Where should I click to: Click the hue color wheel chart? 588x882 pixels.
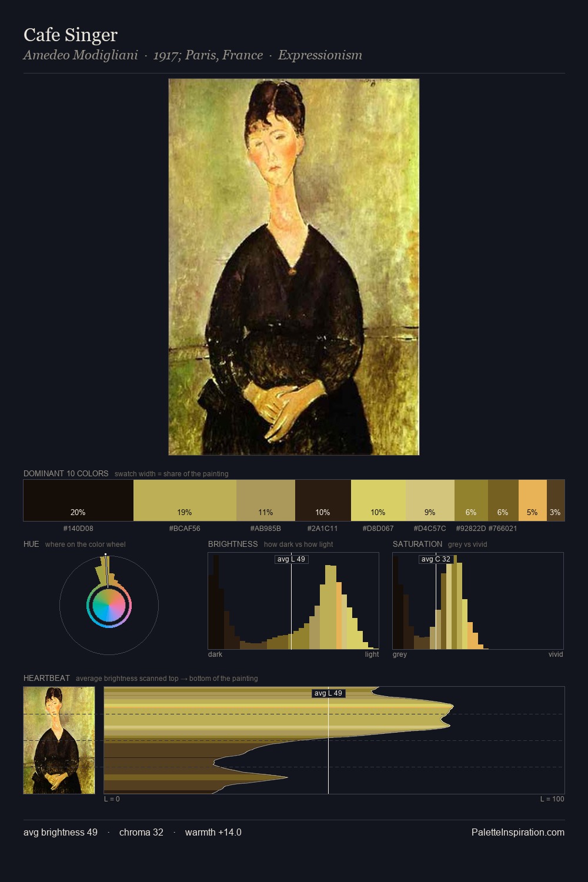109,605
